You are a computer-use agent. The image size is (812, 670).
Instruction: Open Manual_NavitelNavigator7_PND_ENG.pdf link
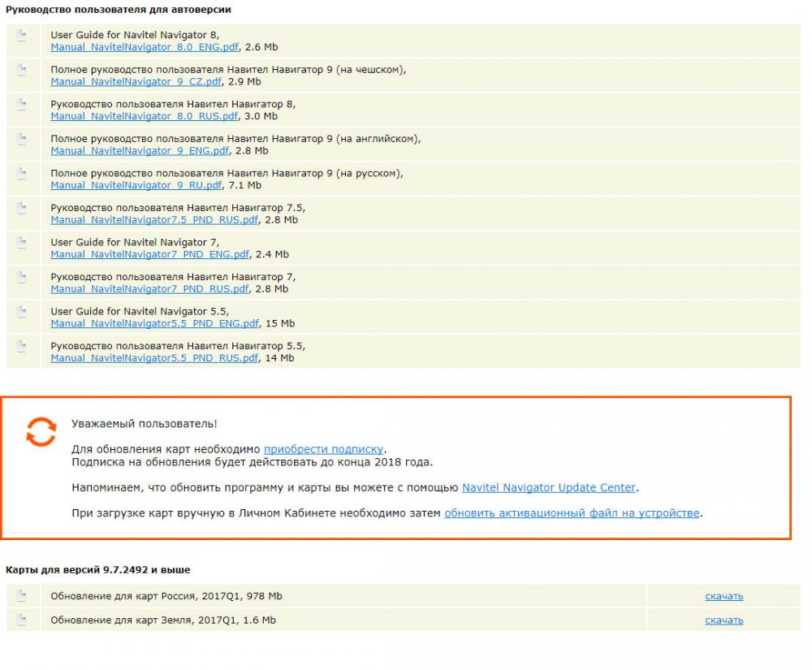(x=150, y=254)
